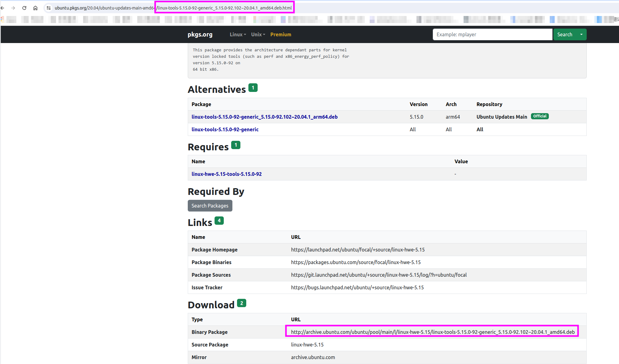The height and width of the screenshot is (364, 619).
Task: Click the Issue Tracker bugs.launchpad.net URL
Action: click(x=357, y=287)
